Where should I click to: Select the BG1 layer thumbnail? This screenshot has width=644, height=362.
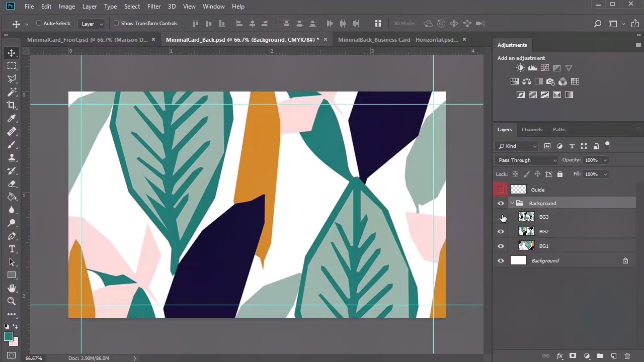coord(526,246)
